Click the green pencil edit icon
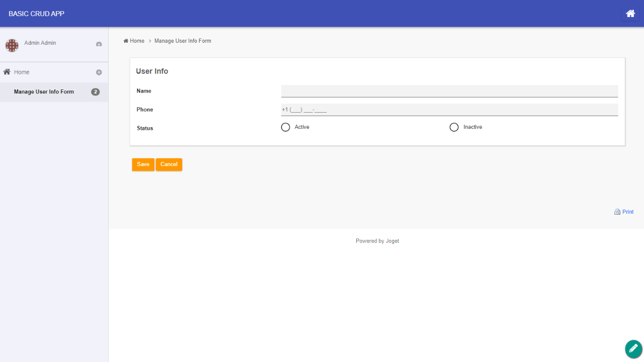The width and height of the screenshot is (644, 362). pos(633,348)
